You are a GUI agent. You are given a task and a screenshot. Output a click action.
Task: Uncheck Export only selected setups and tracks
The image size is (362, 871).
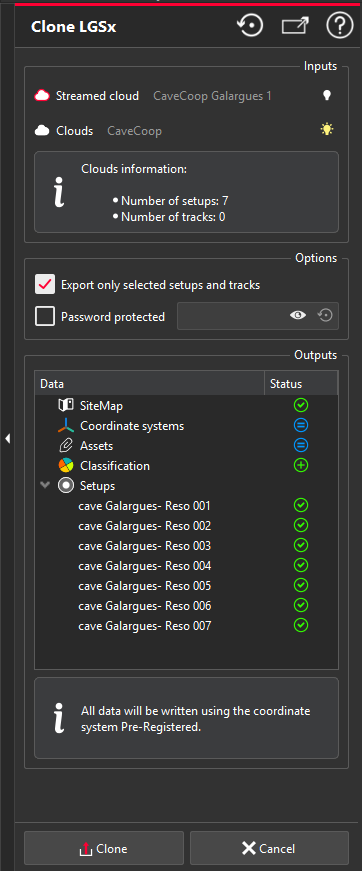pyautogui.click(x=45, y=284)
